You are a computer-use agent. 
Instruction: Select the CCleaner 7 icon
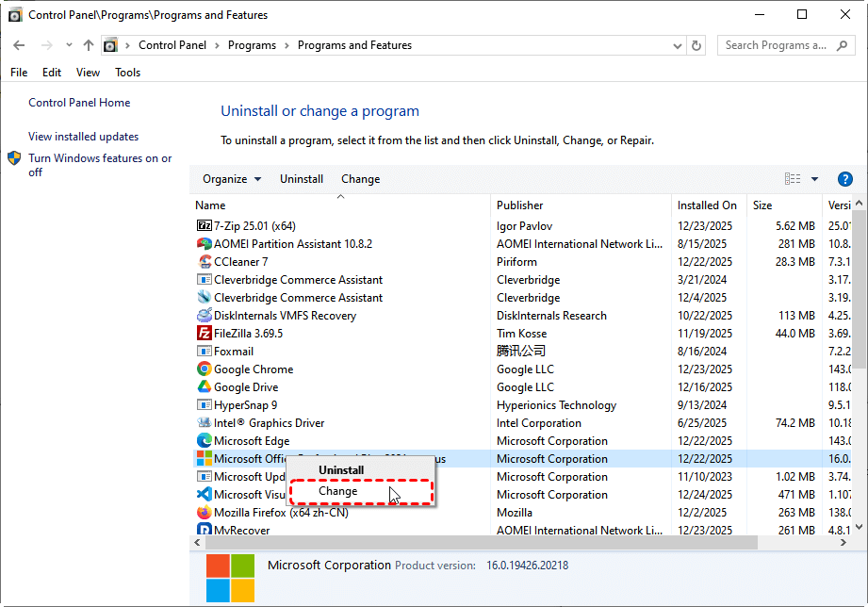coord(205,262)
